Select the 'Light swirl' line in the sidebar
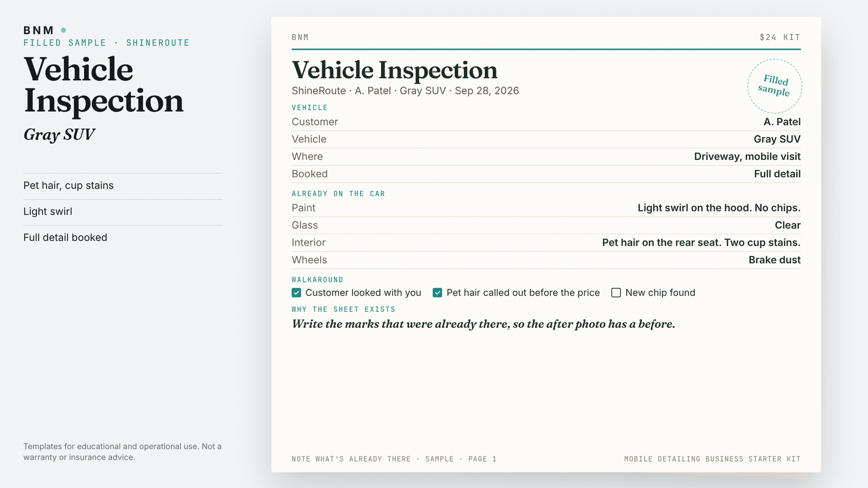The width and height of the screenshot is (868, 488). pyautogui.click(x=48, y=211)
